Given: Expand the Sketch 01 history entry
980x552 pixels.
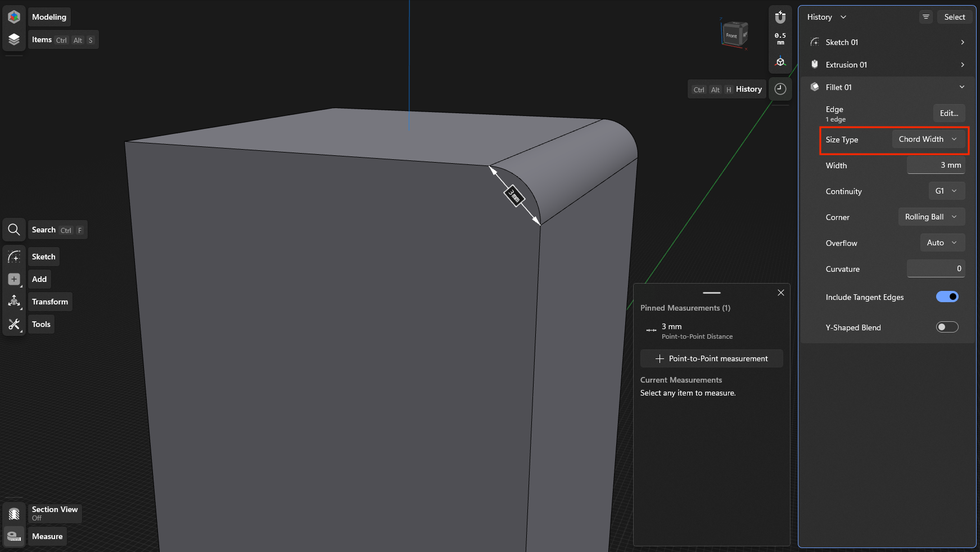Looking at the screenshot, I should (x=963, y=42).
